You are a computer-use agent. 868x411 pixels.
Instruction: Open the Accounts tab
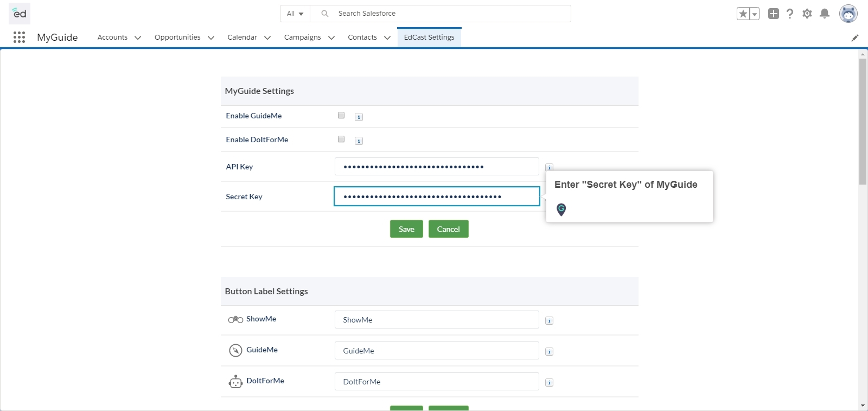pos(112,37)
